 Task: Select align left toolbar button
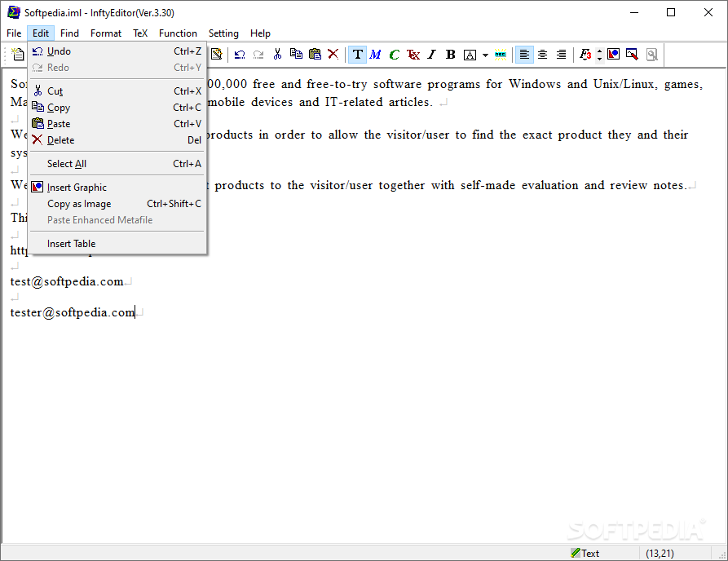click(524, 55)
